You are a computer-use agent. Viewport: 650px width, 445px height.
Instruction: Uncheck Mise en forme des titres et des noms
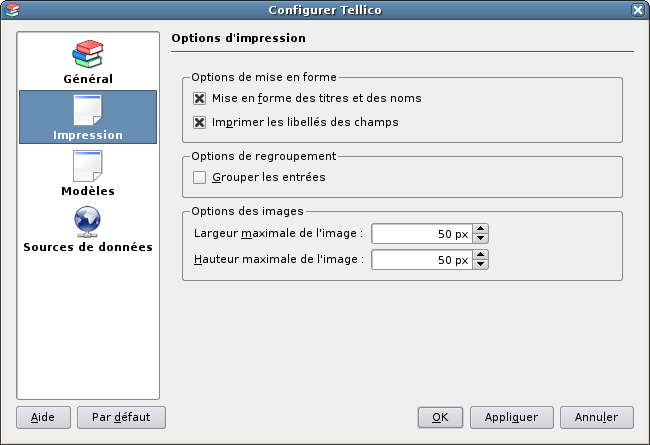(x=199, y=98)
